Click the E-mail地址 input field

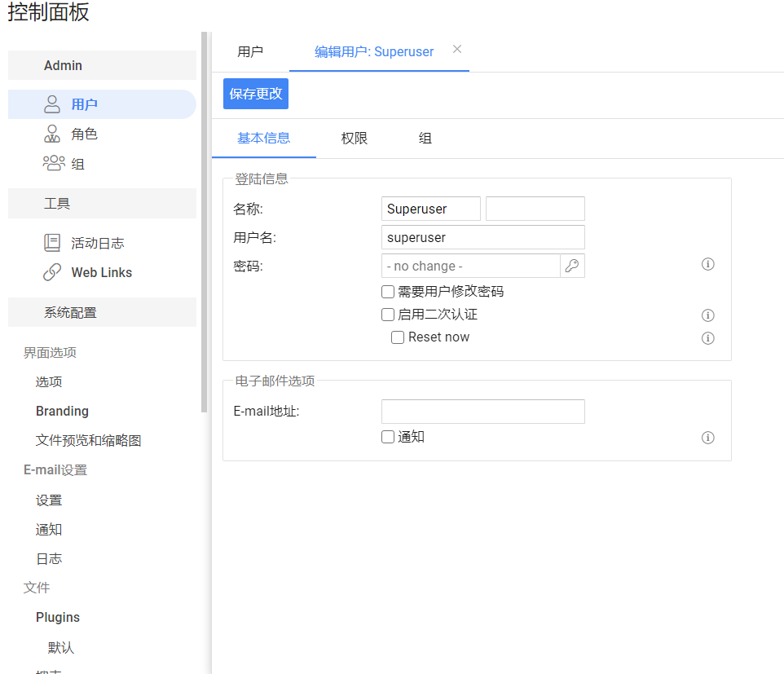(x=482, y=412)
